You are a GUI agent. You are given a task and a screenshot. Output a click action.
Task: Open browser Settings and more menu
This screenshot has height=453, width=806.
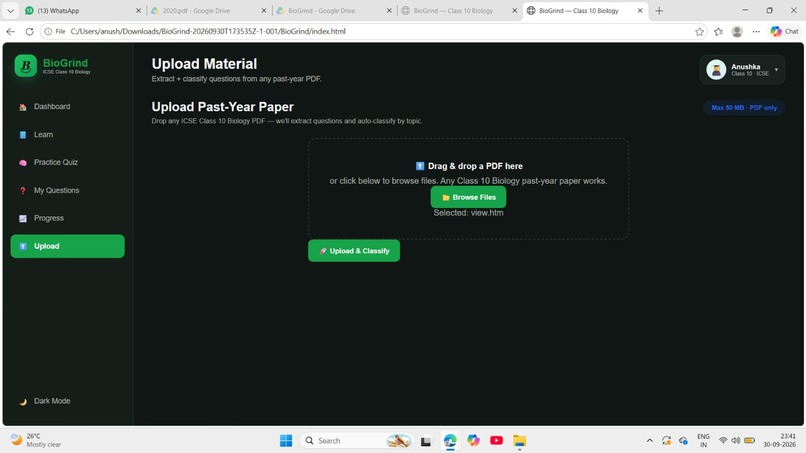pyautogui.click(x=756, y=31)
